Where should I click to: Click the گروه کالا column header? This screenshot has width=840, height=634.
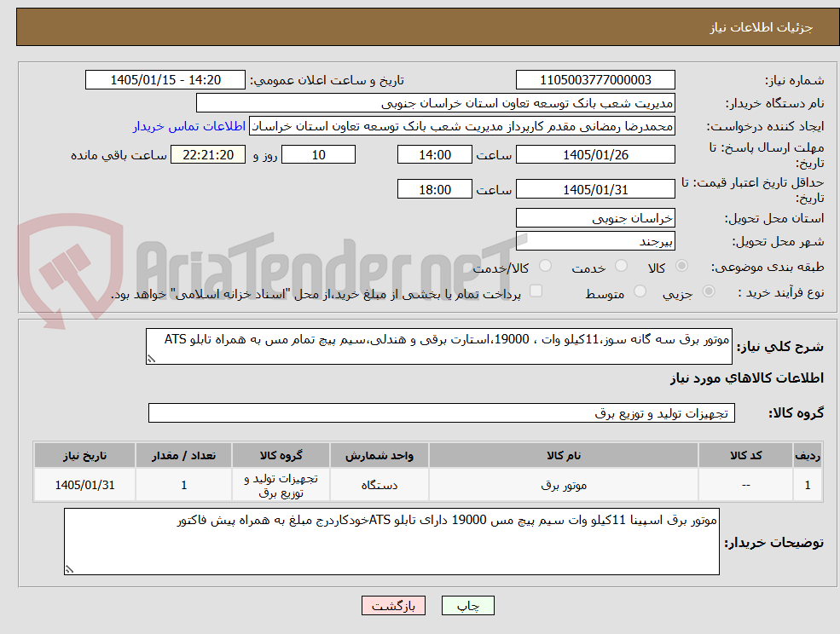point(281,456)
